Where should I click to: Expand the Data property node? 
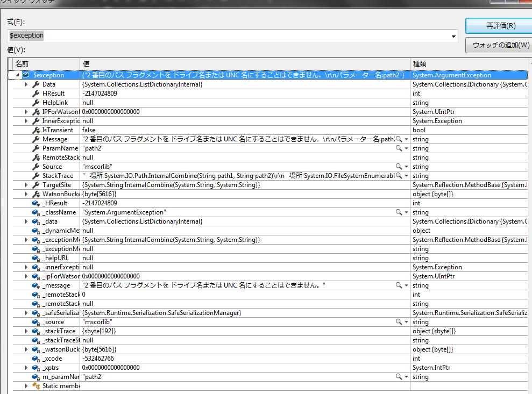tap(26, 84)
